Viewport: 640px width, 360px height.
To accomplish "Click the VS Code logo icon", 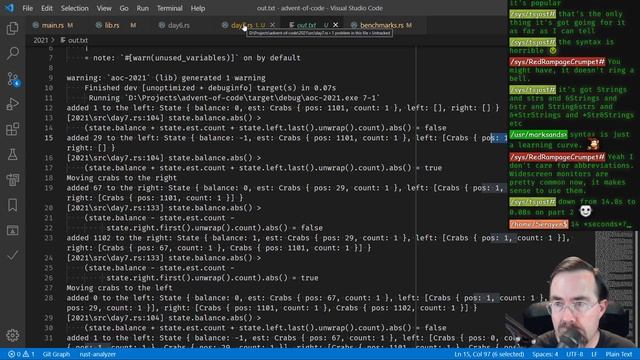I will tap(9, 8).
